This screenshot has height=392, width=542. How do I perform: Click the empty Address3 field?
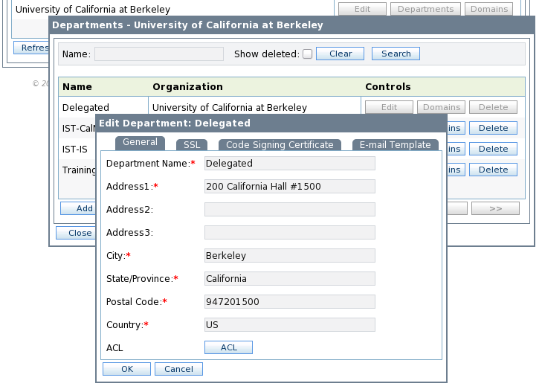point(290,232)
